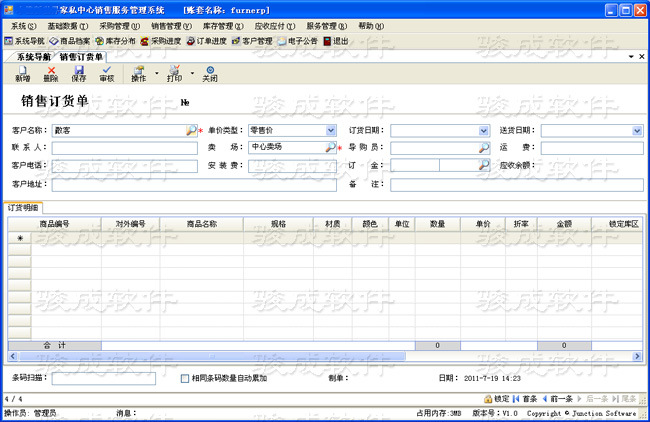Open the 库存管理(X) menu
Viewport: 650px width, 422px height.
[223, 26]
